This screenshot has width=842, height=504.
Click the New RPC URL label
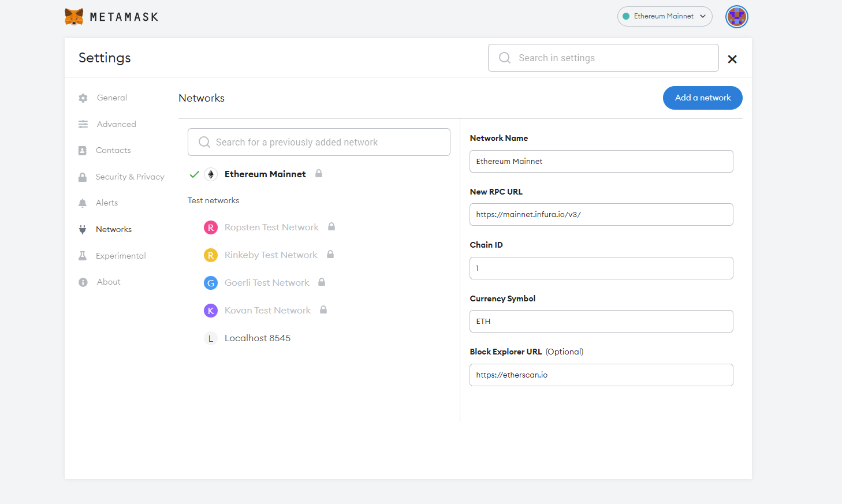coord(496,192)
